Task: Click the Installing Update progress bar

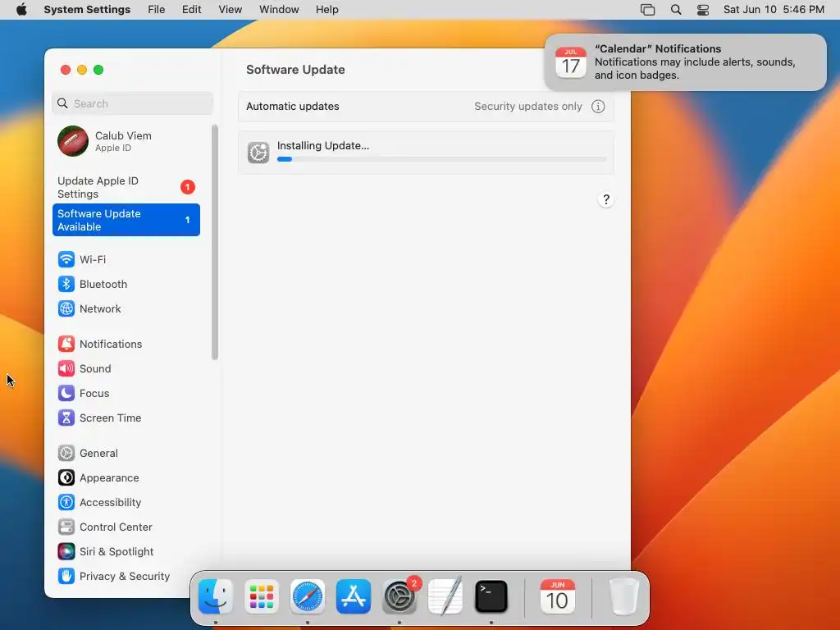Action: (x=441, y=159)
